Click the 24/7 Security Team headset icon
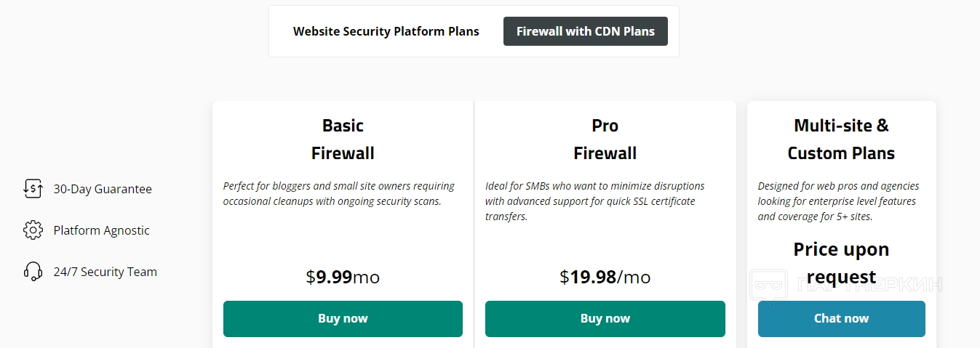Screen dimensions: 980x348 point(33,272)
